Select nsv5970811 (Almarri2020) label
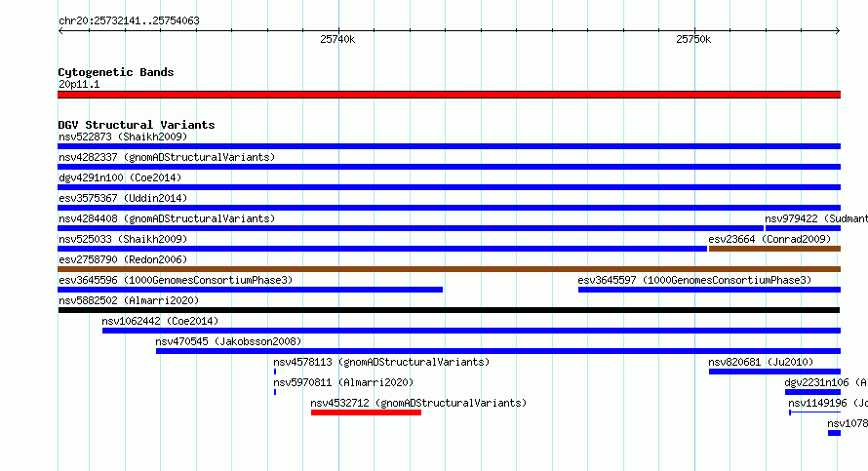868x471 pixels. (343, 382)
